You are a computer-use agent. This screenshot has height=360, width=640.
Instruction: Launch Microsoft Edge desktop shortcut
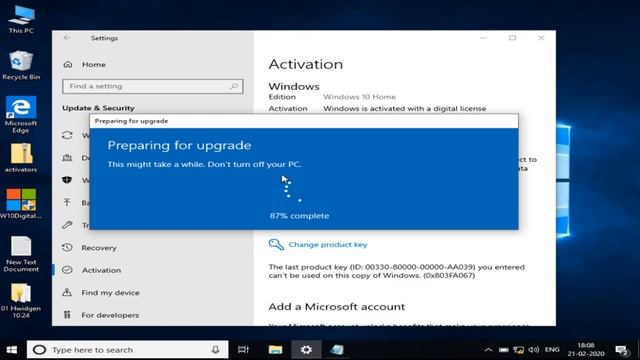click(x=21, y=114)
